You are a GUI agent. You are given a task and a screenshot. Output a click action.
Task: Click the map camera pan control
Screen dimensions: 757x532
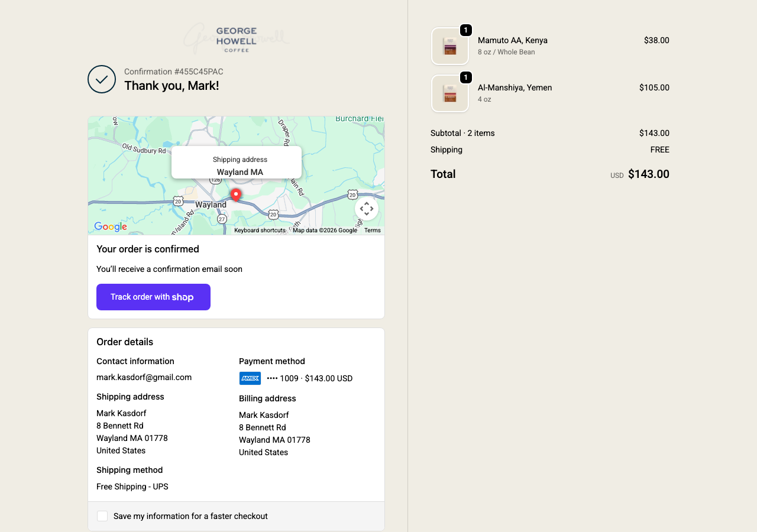pos(366,209)
